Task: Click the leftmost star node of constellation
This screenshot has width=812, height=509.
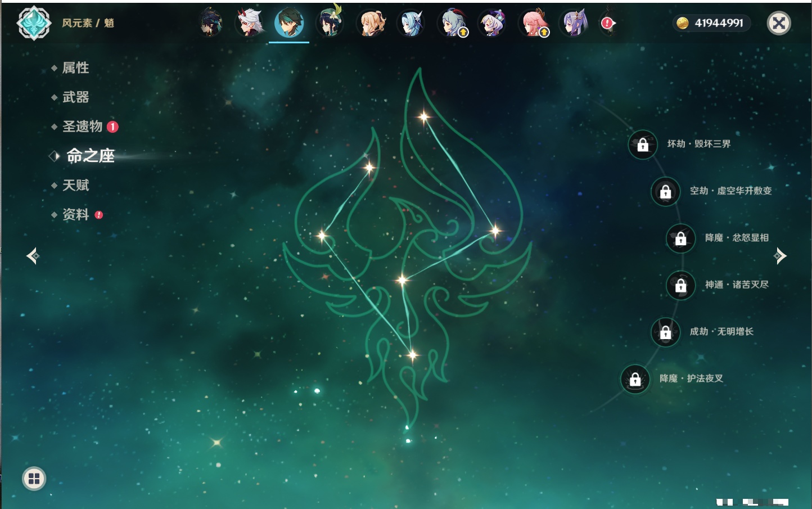Action: pos(322,235)
